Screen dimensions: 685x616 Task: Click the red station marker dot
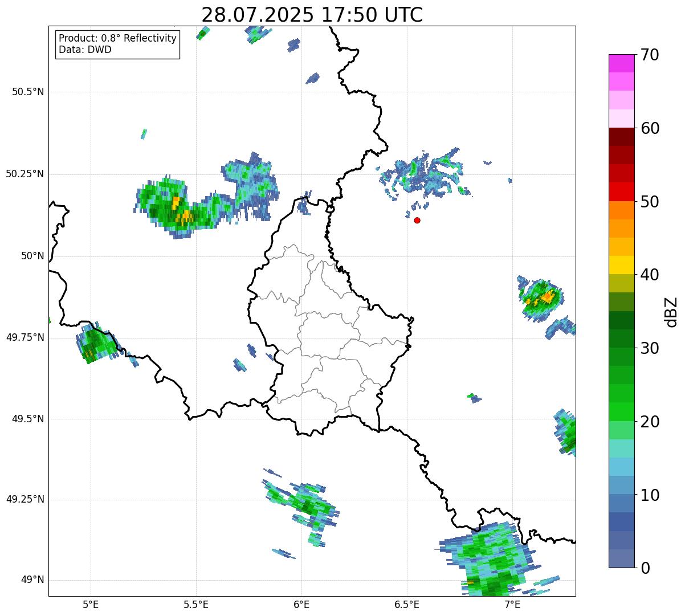(417, 220)
